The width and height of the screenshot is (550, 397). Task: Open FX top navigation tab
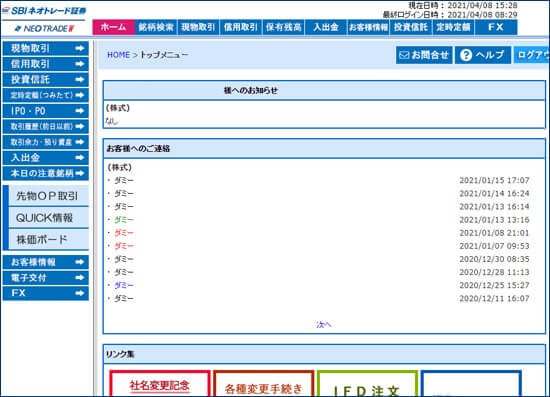(x=496, y=27)
